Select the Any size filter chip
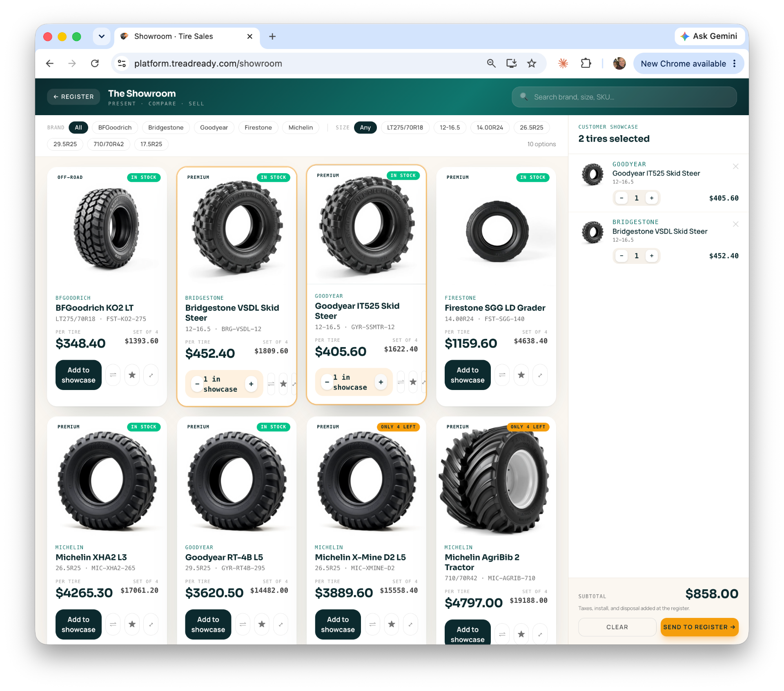 (x=365, y=127)
